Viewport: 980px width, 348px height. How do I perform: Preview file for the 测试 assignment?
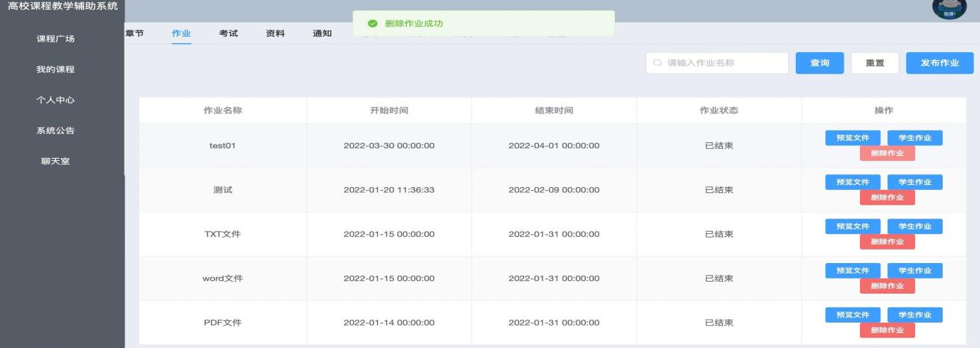click(x=853, y=182)
